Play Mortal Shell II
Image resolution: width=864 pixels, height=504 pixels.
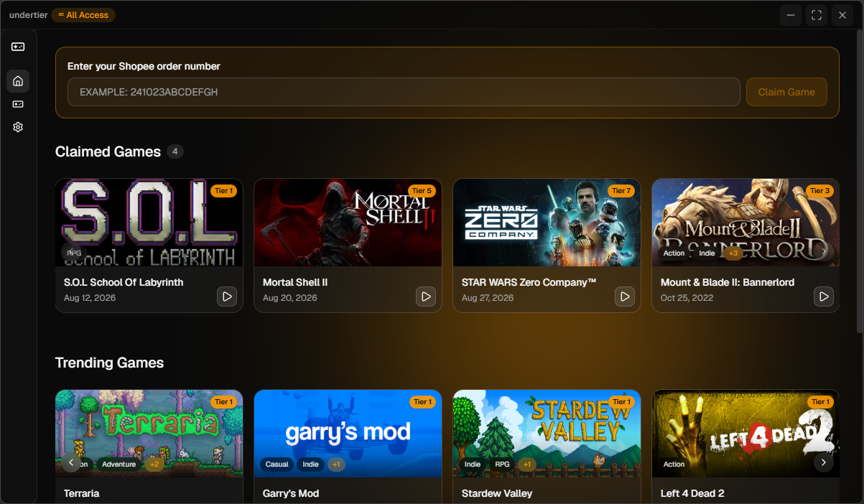tap(426, 296)
